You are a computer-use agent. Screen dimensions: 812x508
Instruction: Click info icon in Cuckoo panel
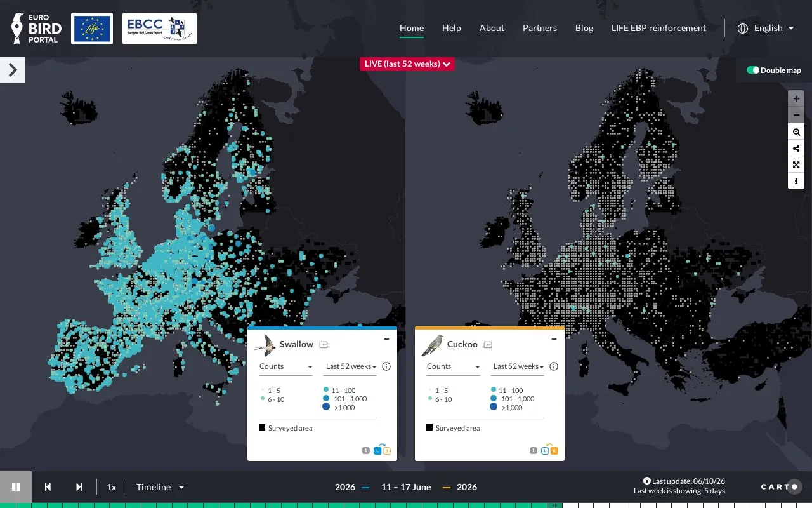[x=554, y=366]
